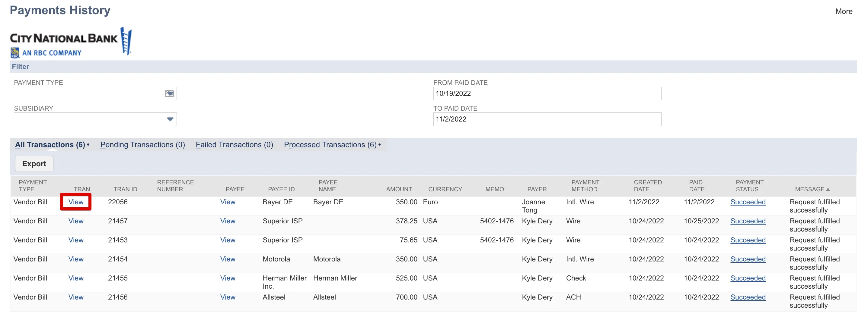Open the Payment Type multi-select icon
868x321 pixels.
tap(169, 93)
